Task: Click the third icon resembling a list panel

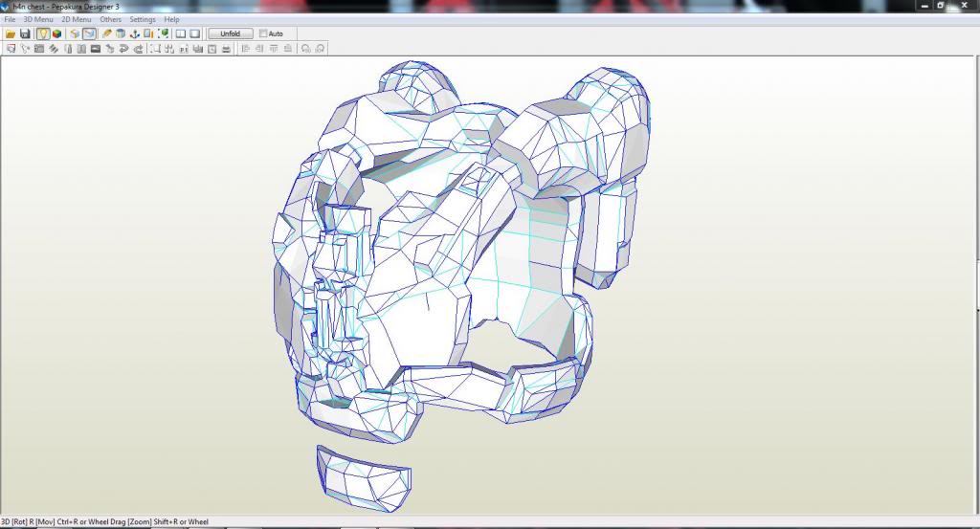Action: (39, 49)
